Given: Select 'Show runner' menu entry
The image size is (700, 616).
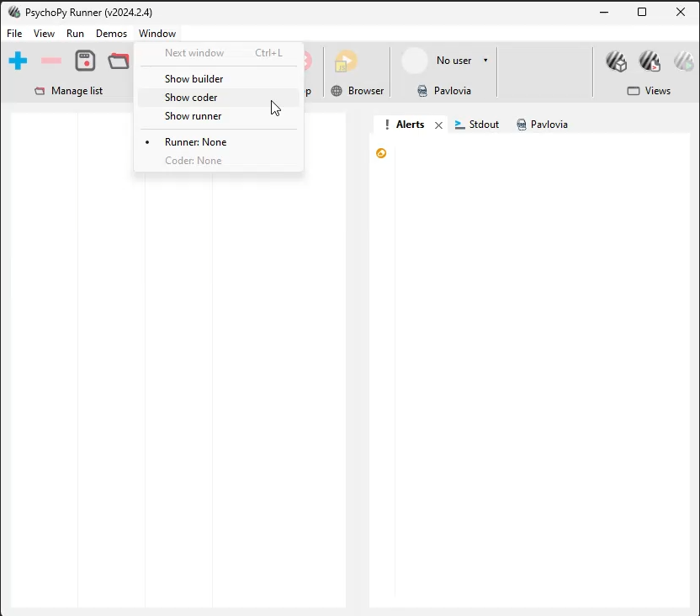Looking at the screenshot, I should click(193, 116).
